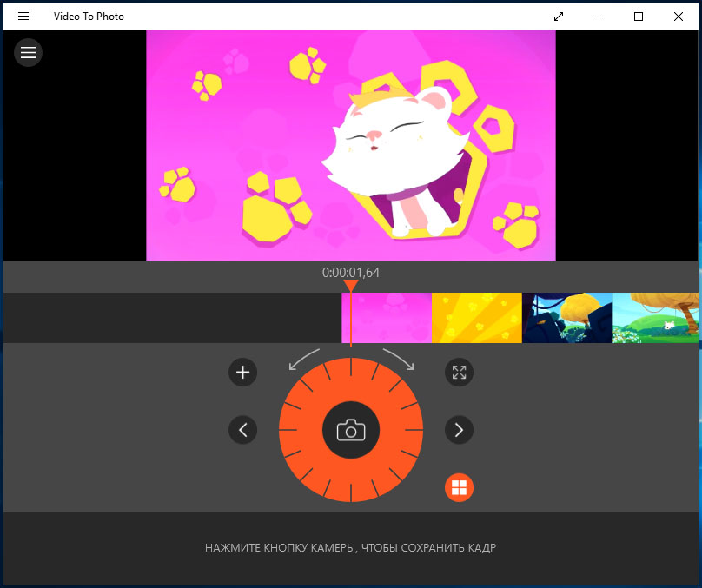Click the diagonal-arrow full screen title bar button
This screenshot has height=588, width=702.
pyautogui.click(x=559, y=17)
